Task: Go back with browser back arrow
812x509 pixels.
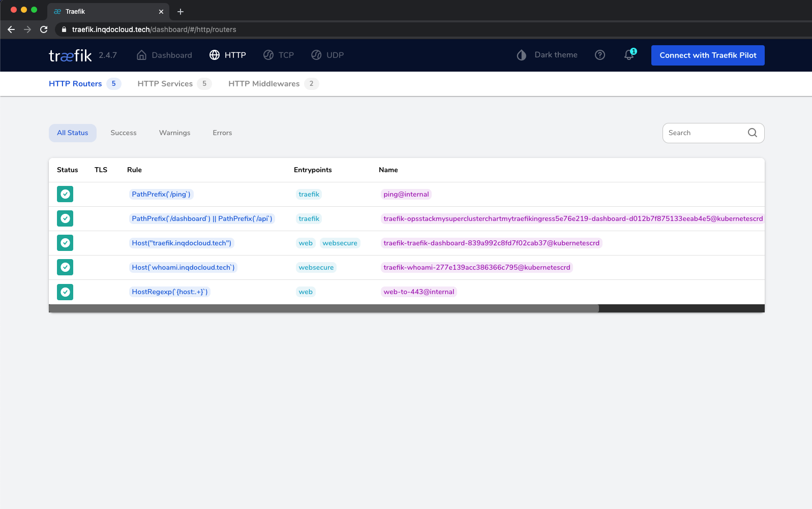Action: click(x=11, y=29)
